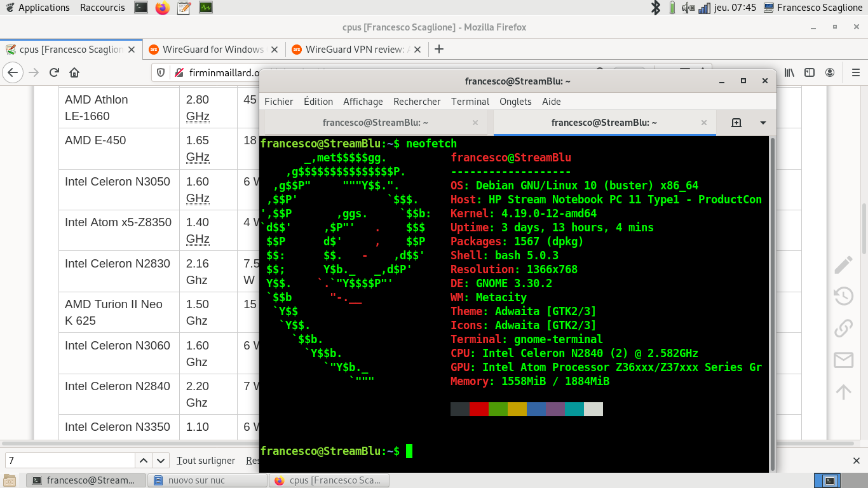Click the find bar search field
868x488 pixels.
pyautogui.click(x=70, y=461)
